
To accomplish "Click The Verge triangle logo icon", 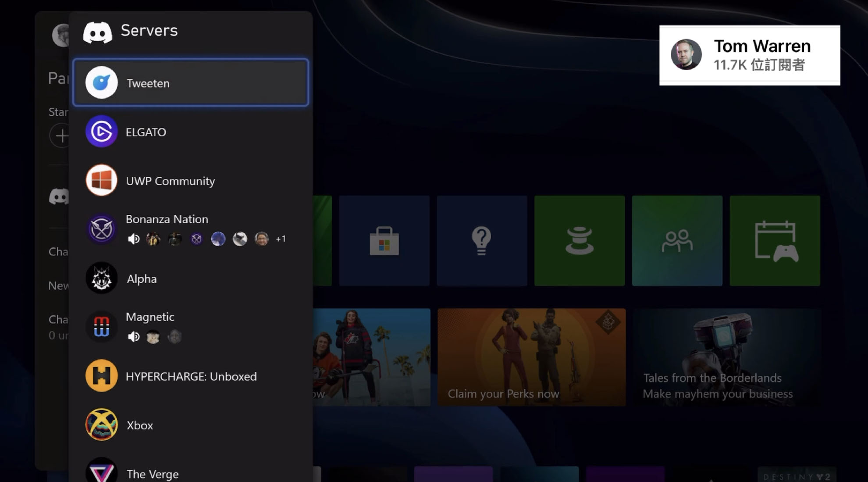I will (x=101, y=471).
